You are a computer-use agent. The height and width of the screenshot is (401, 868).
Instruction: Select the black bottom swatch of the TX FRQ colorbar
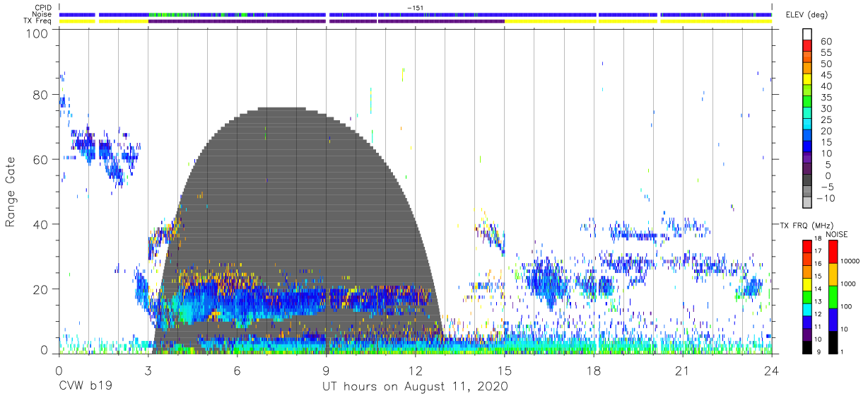point(807,347)
